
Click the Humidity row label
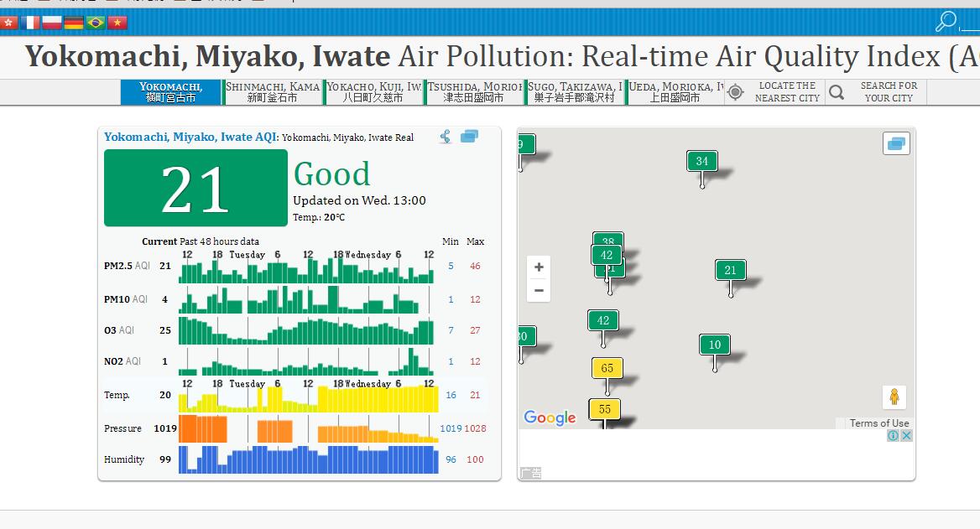[x=123, y=459]
